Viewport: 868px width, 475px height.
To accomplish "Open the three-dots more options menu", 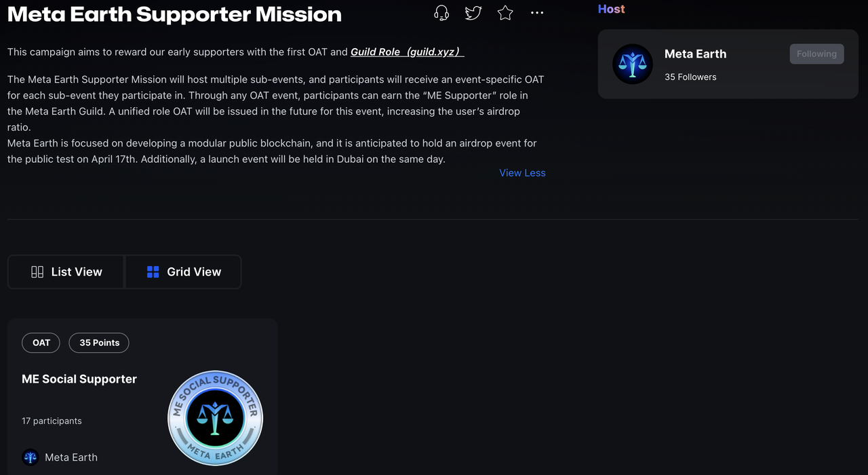I will click(537, 13).
